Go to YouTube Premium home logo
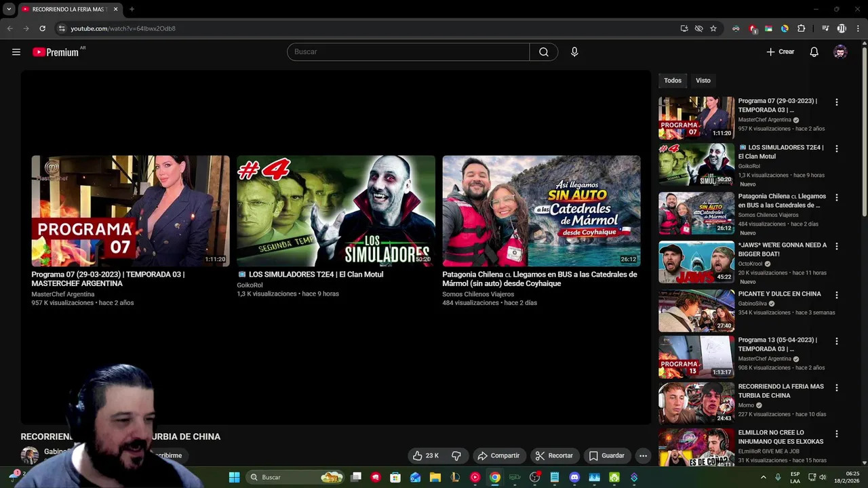This screenshot has height=488, width=868. tap(56, 52)
